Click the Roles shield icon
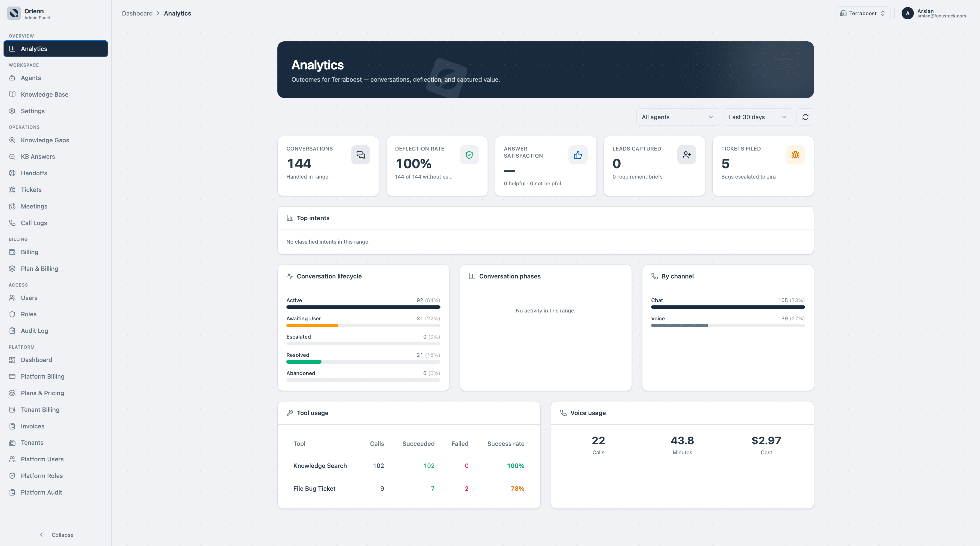 12,314
